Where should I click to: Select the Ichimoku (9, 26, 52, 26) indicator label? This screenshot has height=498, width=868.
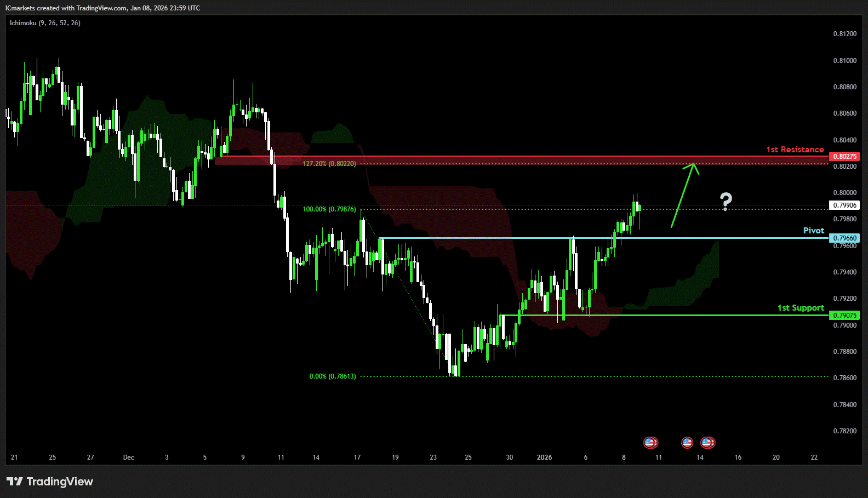point(45,23)
